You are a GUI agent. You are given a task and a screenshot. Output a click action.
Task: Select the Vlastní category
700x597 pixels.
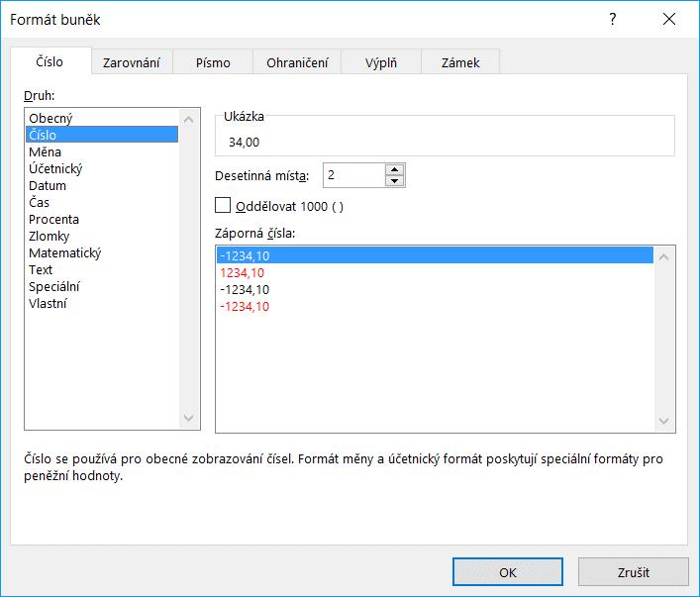click(102, 304)
